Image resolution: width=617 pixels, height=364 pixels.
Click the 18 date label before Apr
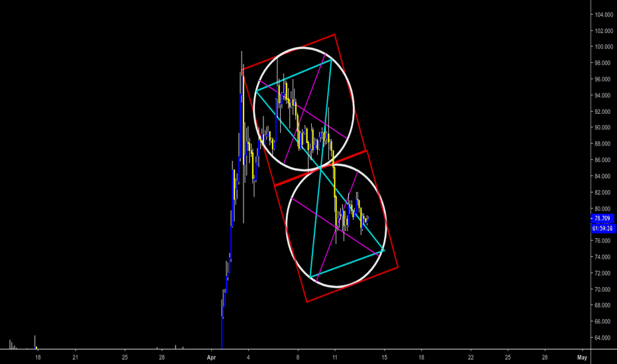pos(38,357)
